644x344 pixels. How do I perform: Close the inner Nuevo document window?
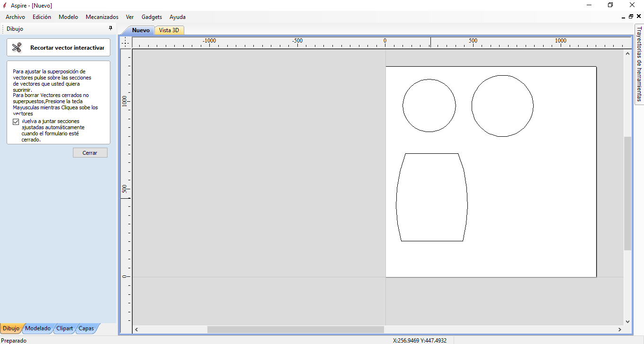(x=639, y=17)
